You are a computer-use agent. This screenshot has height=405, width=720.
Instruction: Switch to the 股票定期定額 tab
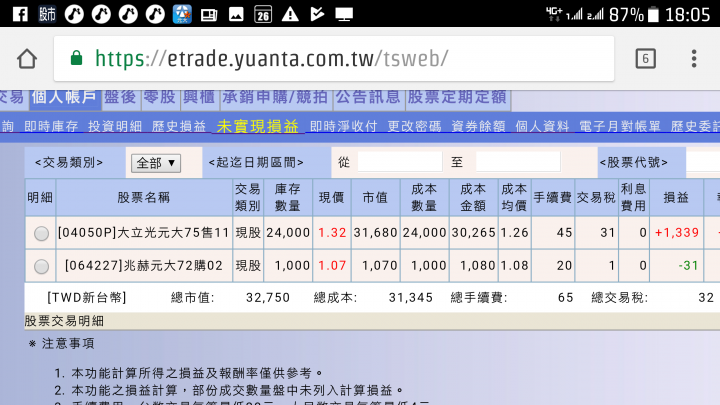[x=458, y=98]
